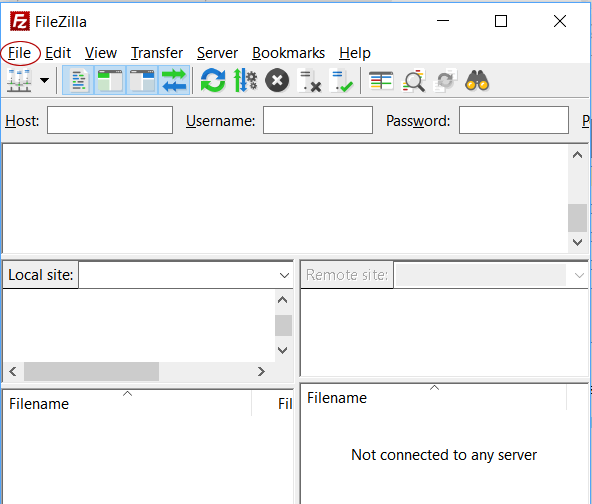This screenshot has height=504, width=592.
Task: Disconnect from the current server
Action: pos(309,80)
